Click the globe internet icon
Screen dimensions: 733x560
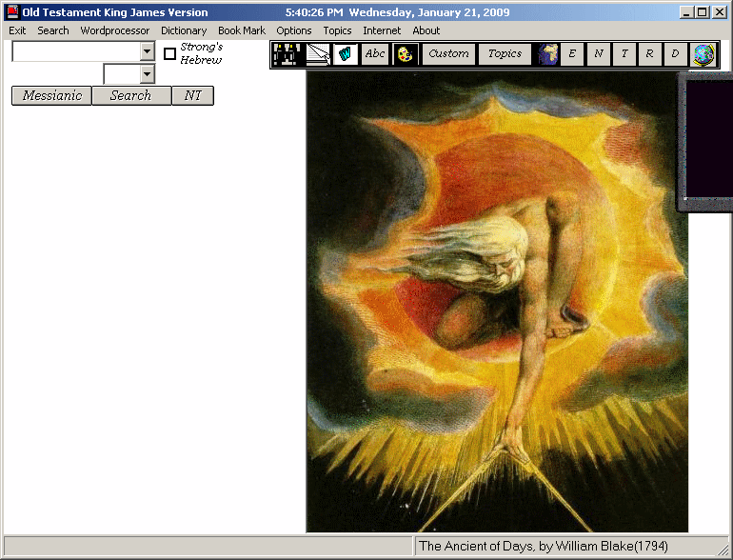(x=703, y=54)
